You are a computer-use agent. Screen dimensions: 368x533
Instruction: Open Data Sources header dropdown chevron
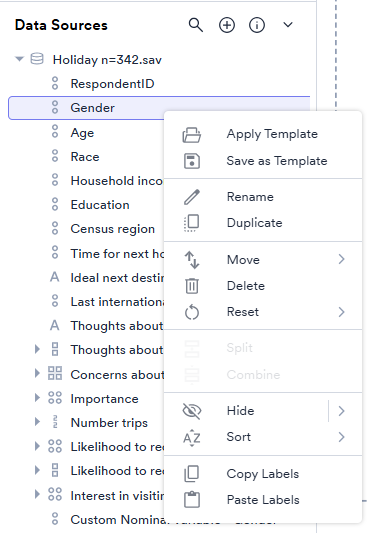pyautogui.click(x=288, y=25)
